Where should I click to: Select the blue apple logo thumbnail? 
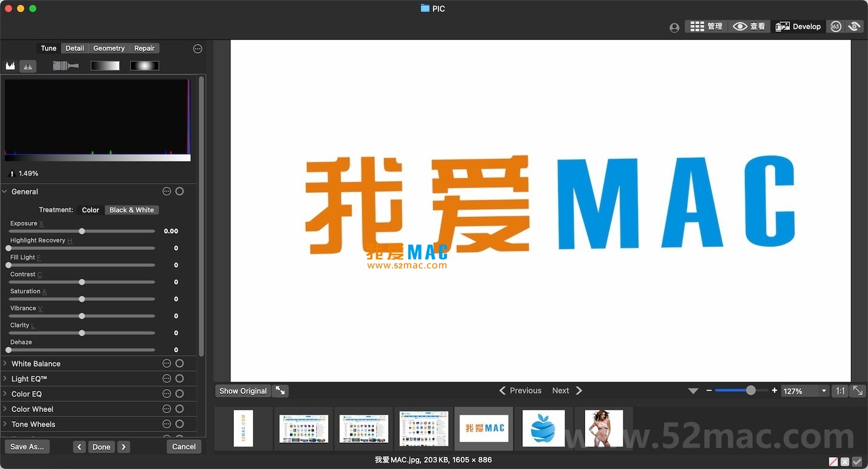[x=543, y=428]
